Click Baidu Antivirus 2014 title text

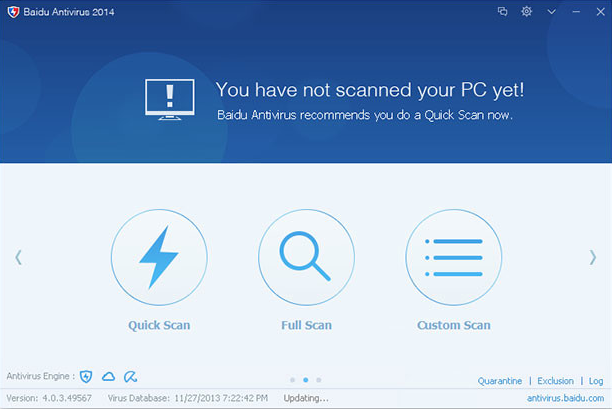pos(69,12)
